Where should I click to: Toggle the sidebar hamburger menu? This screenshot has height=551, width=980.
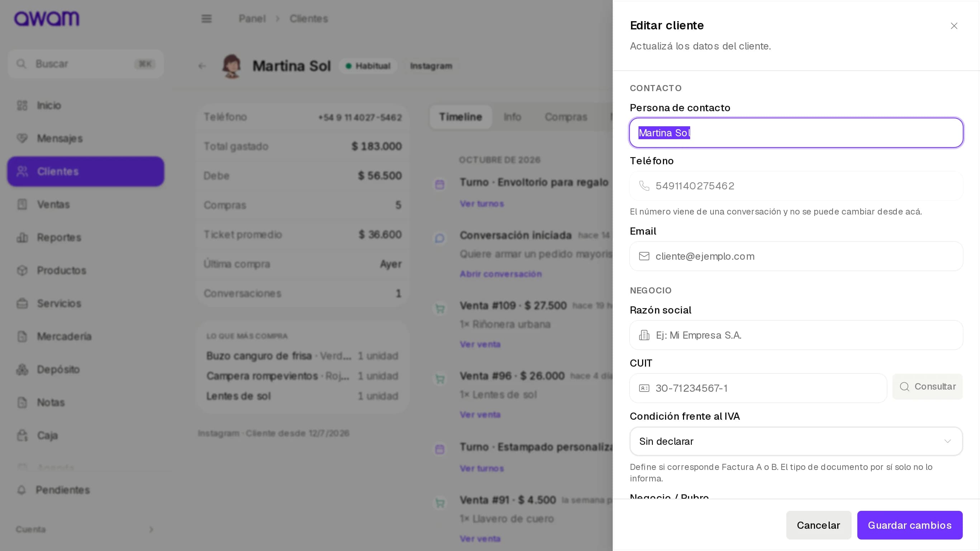(x=206, y=19)
